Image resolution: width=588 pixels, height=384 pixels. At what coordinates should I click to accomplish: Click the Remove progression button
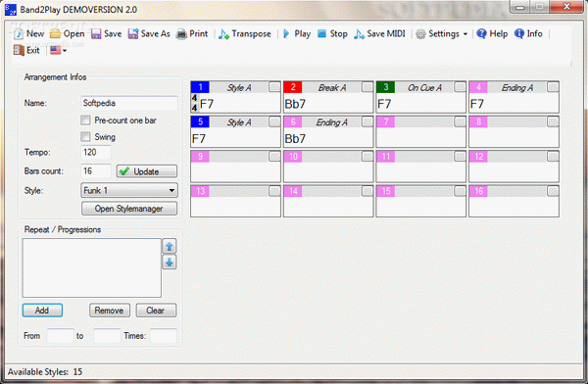point(110,311)
